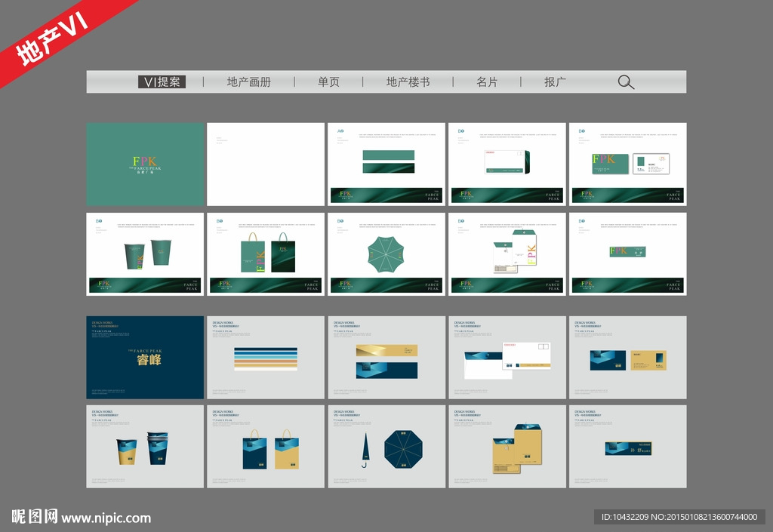Open the navy name badge thumbnail

pyautogui.click(x=628, y=447)
